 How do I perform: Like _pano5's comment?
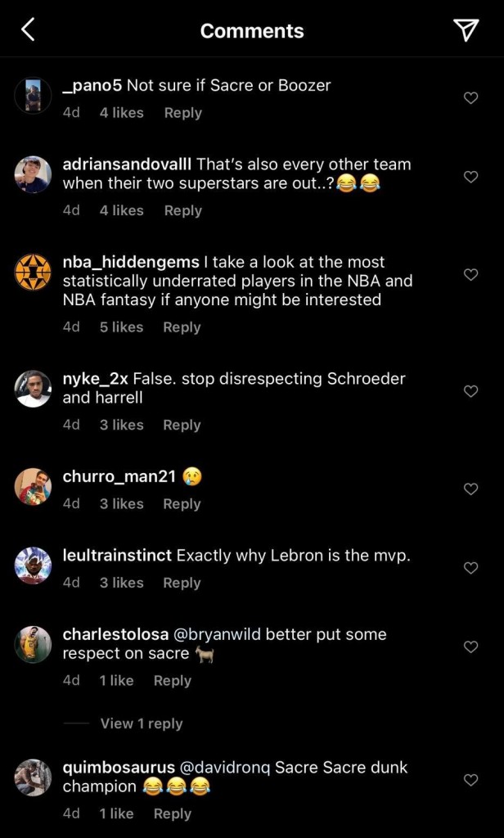pos(470,97)
